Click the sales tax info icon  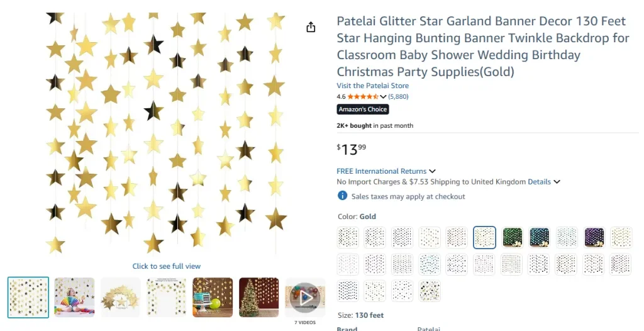click(343, 196)
